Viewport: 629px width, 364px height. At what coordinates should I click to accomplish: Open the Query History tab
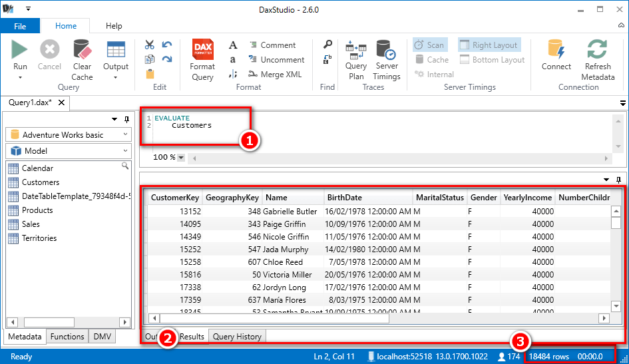pyautogui.click(x=237, y=337)
